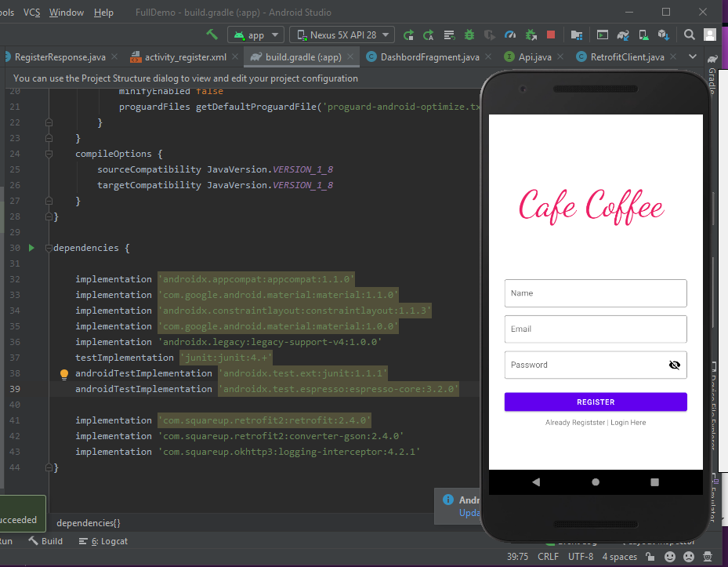Click Apply Changes and Restart Activity icon

point(429,35)
